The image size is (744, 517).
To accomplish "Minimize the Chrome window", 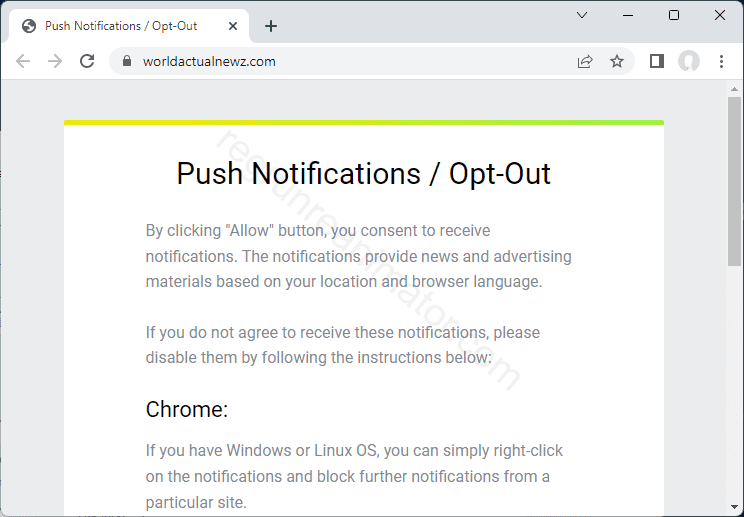I will point(628,15).
